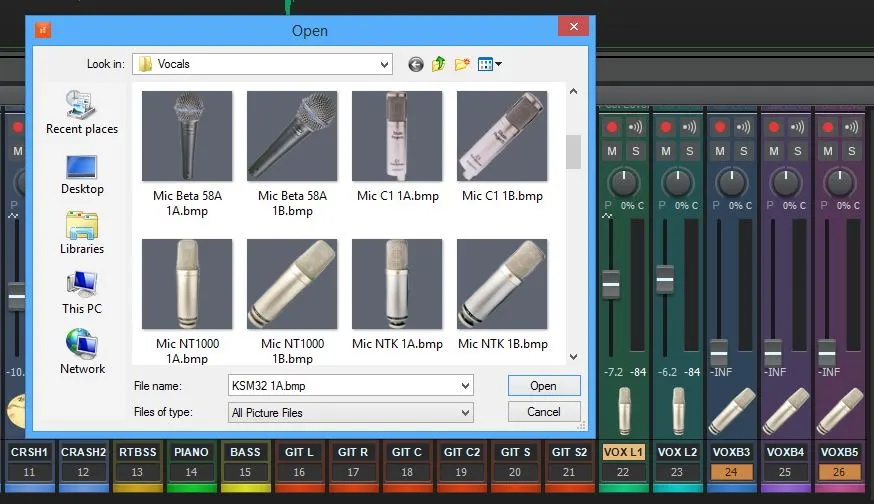874x504 pixels.
Task: Select the VOX L1 track label
Action: (x=623, y=452)
